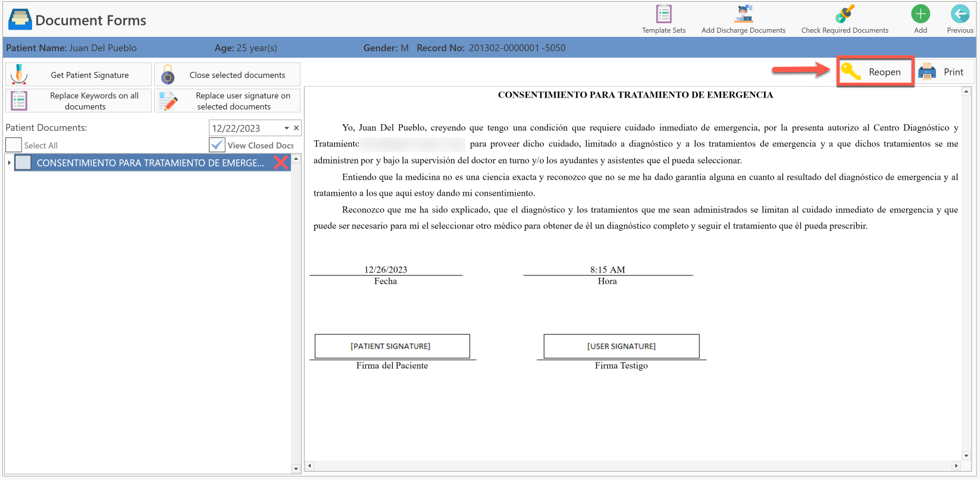Screen dimensions: 980x480
Task: Click document list scrollbar up arrow
Action: 296,159
